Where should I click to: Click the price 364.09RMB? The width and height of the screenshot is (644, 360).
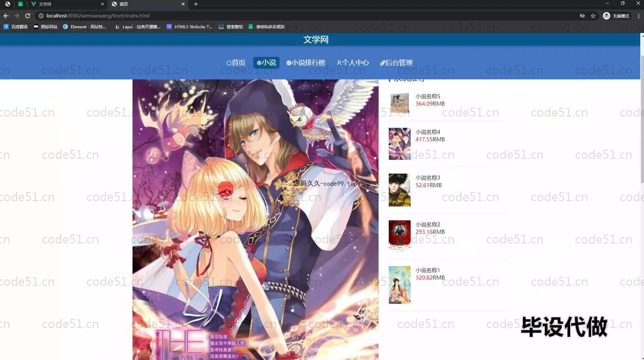430,104
